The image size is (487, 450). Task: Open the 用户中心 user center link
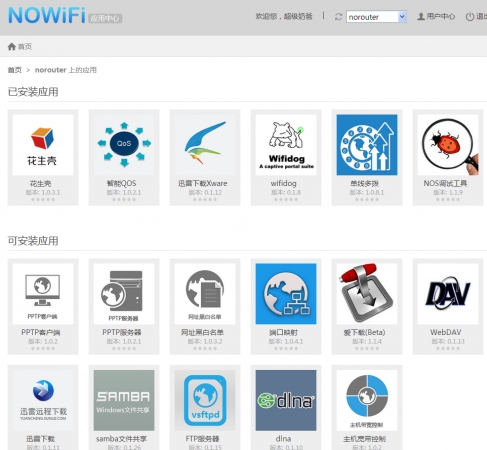pyautogui.click(x=436, y=16)
